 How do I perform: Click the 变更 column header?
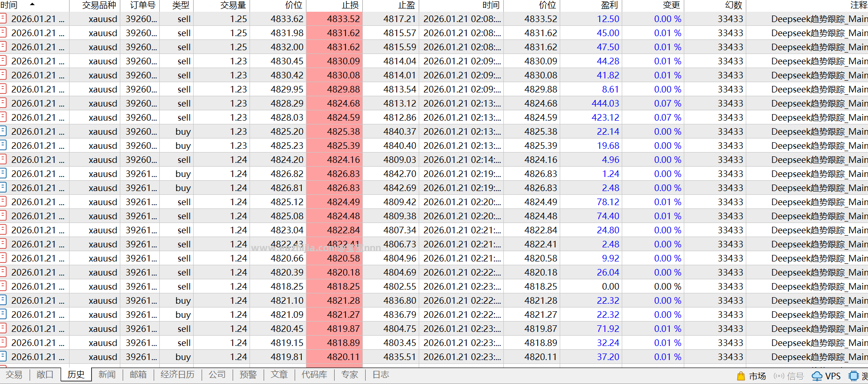(x=653, y=5)
